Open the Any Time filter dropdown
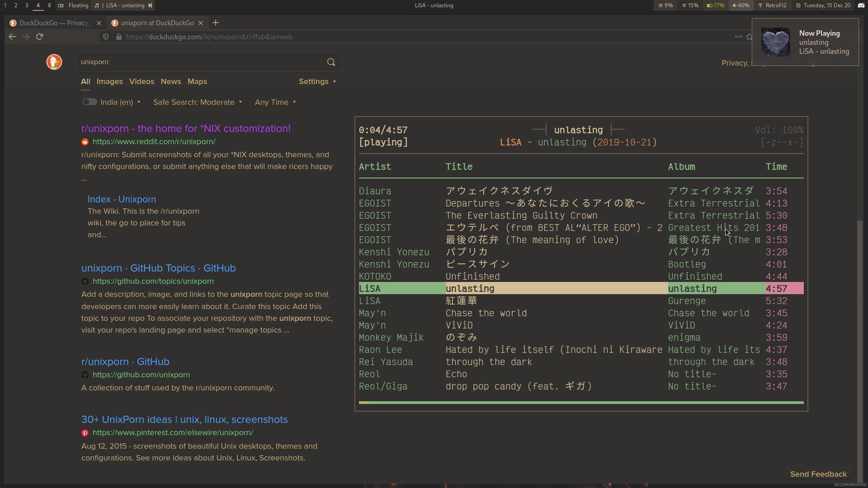The width and height of the screenshot is (868, 488). (275, 102)
